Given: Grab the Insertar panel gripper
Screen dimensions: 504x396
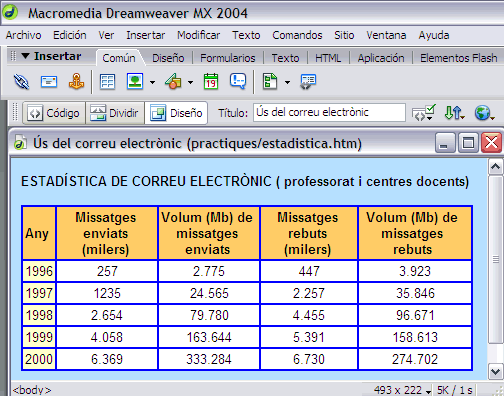Looking at the screenshot, I should point(13,56).
